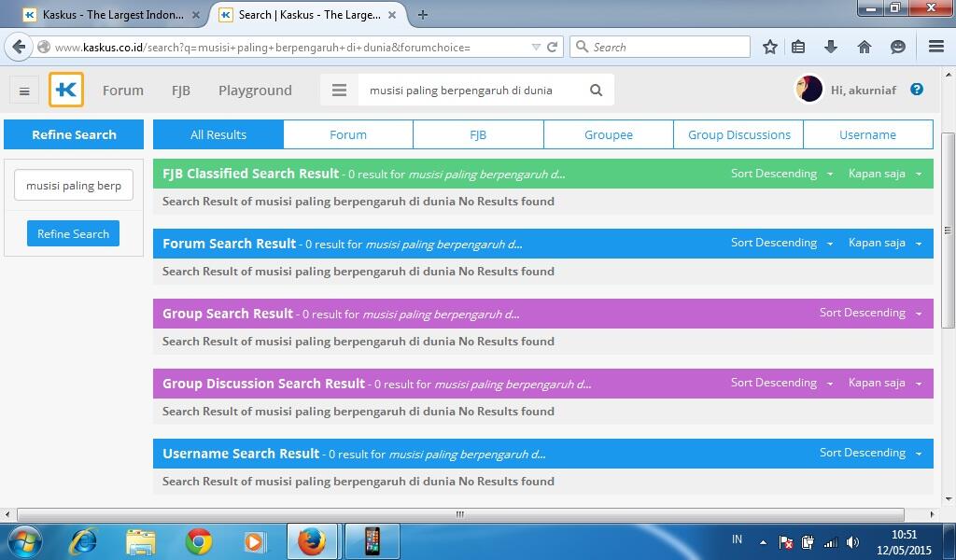Screen dimensions: 956x560
Task: Expand Sort Descending in Username Search Result
Action: point(870,453)
